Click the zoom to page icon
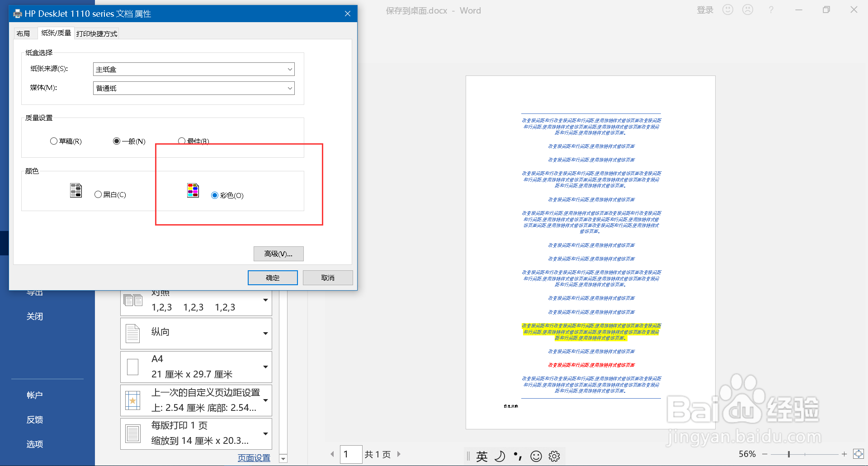Screen dimensions: 868x466 pos(858,454)
